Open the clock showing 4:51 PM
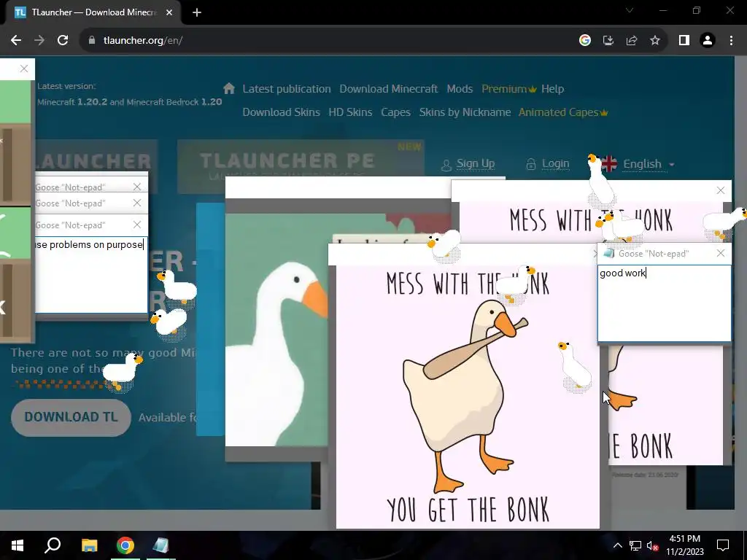 click(x=684, y=545)
